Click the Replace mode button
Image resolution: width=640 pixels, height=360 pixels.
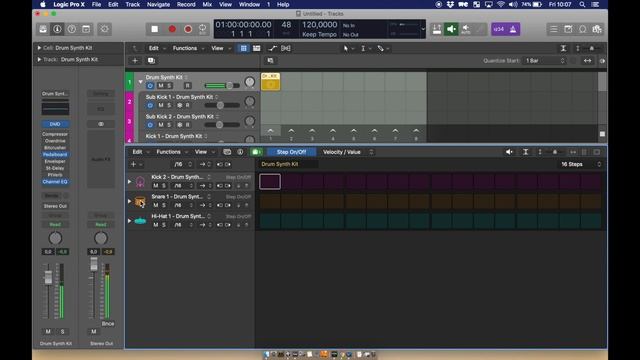click(437, 29)
